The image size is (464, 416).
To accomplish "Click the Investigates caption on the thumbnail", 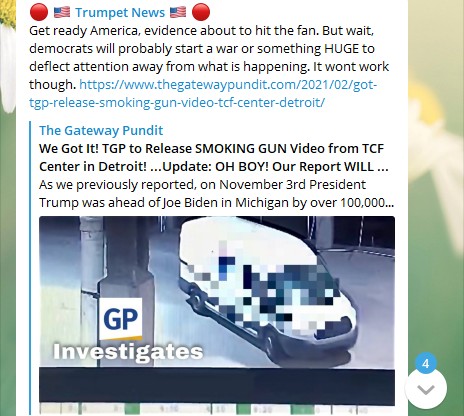I will coord(128,352).
